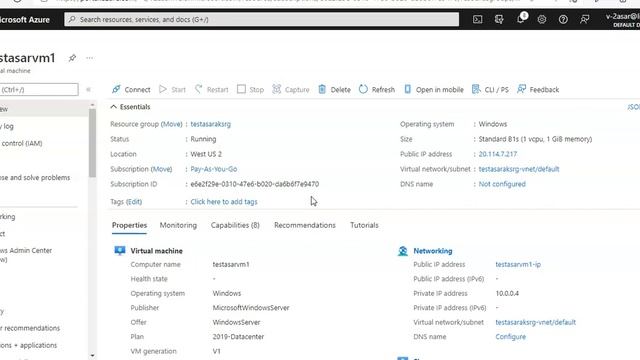
Task: Capture the VM image
Action: click(x=291, y=89)
